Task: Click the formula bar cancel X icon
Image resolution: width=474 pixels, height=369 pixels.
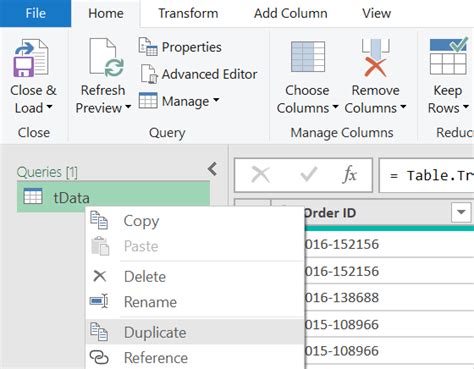Action: tap(260, 175)
